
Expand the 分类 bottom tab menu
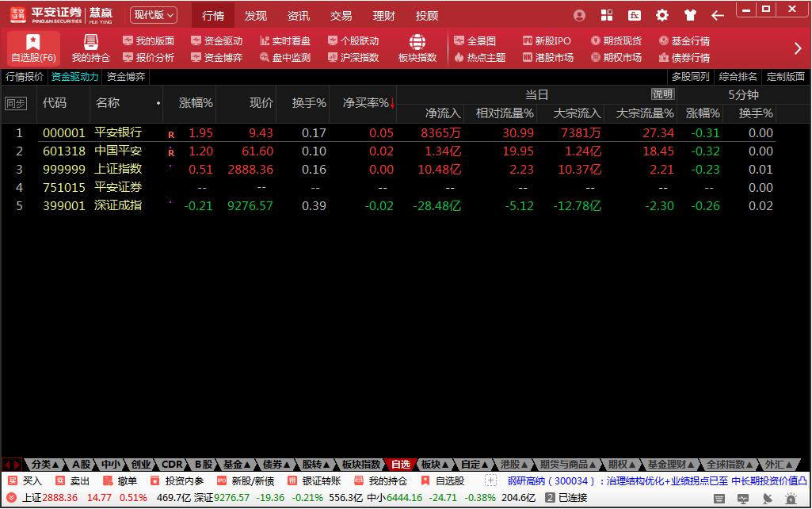(x=44, y=465)
